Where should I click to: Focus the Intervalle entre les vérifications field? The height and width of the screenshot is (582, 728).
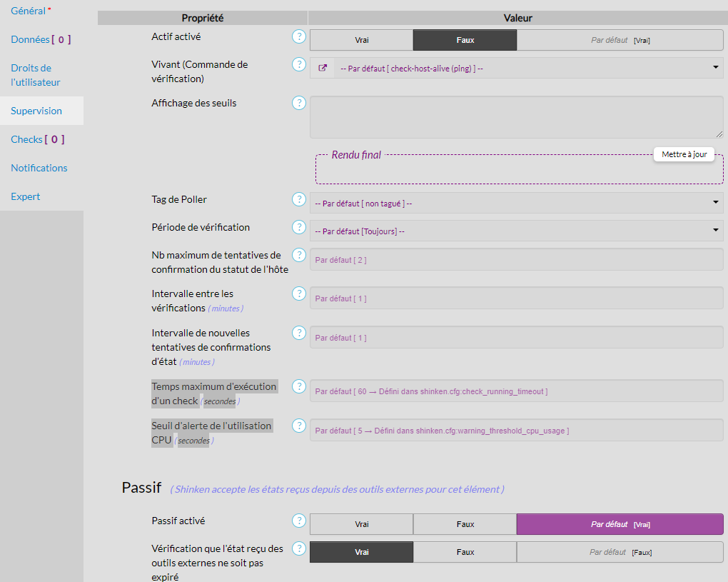click(x=516, y=298)
